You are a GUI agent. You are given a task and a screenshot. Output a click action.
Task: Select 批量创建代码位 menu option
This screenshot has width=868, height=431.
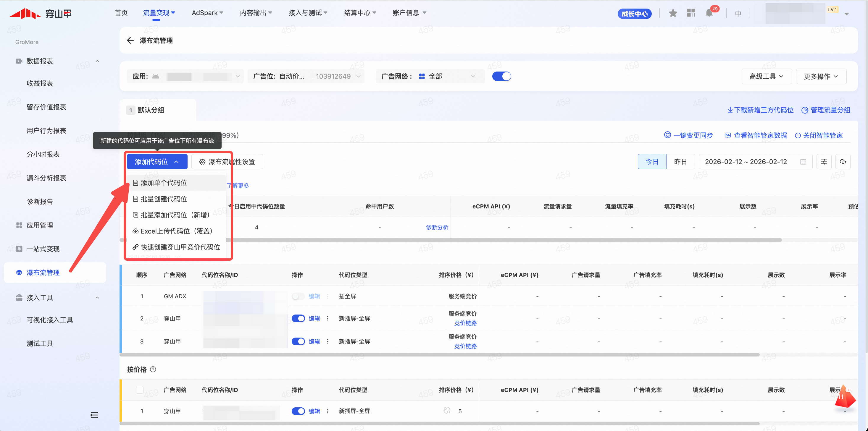coord(164,199)
